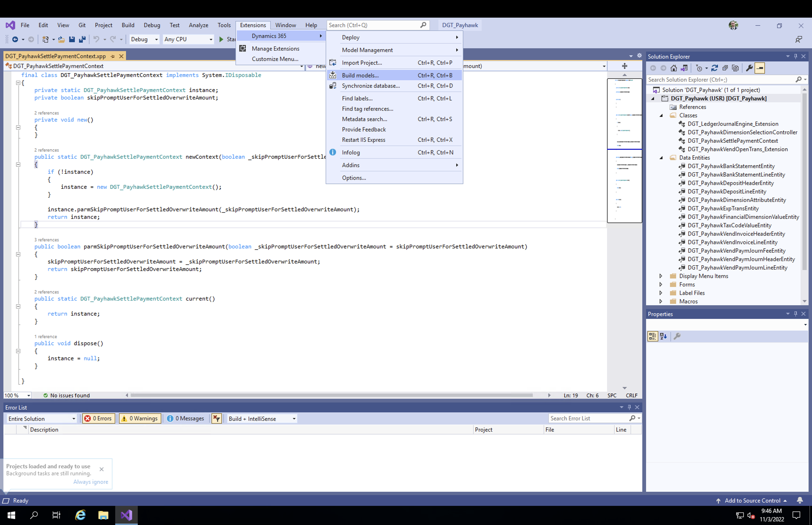Open the Build + IntelliSense dropdown
The height and width of the screenshot is (525, 812).
click(x=262, y=419)
